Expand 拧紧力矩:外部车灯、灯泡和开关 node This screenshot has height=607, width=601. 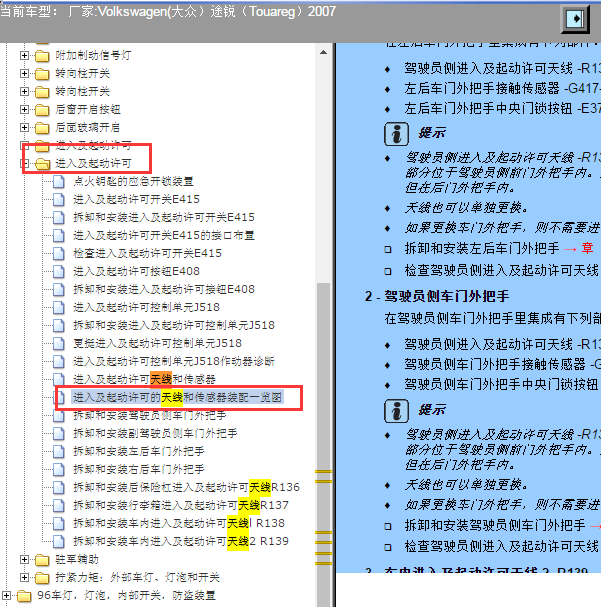(x=24, y=578)
